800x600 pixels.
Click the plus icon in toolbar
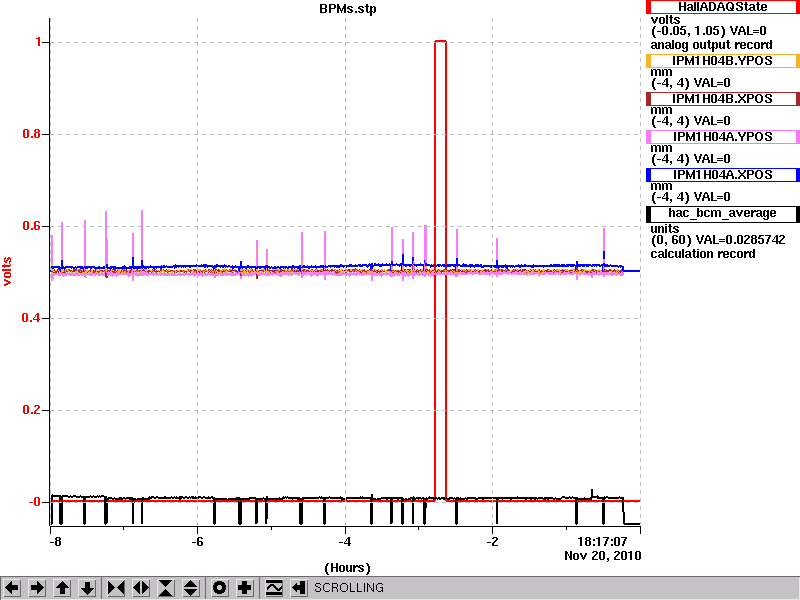[244, 588]
